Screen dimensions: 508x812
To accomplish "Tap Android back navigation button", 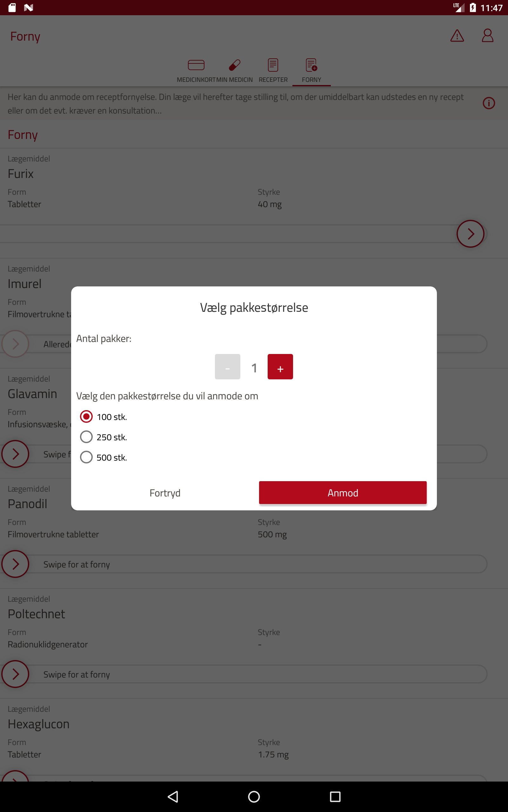I will [173, 796].
